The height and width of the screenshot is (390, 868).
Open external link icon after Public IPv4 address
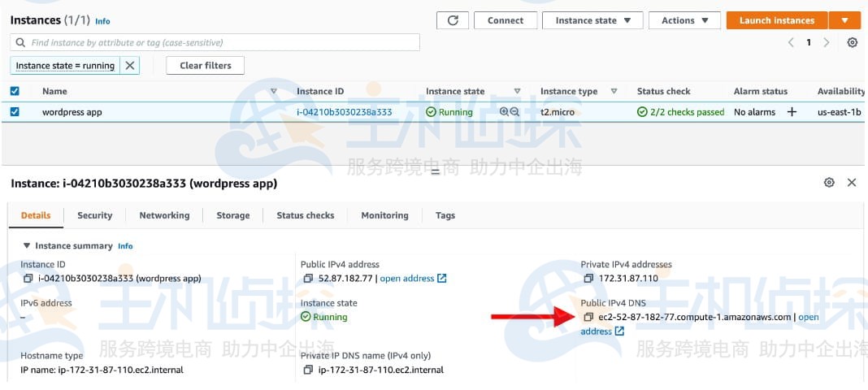click(442, 278)
